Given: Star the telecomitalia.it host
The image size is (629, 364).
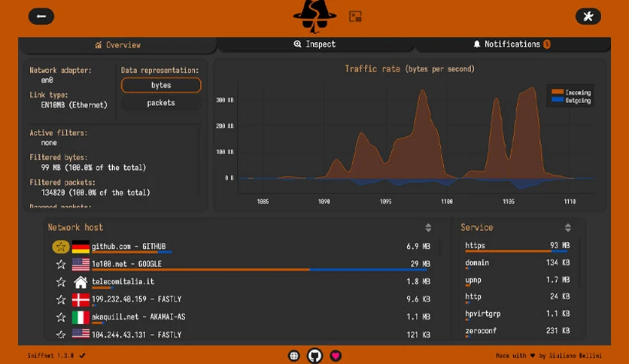Looking at the screenshot, I should pyautogui.click(x=61, y=282).
